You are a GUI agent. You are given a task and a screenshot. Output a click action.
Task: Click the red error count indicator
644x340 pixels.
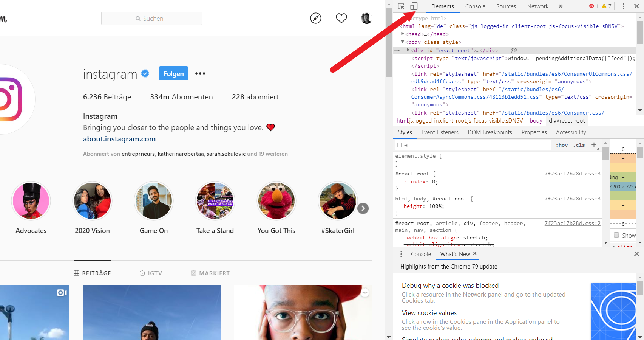tap(594, 6)
